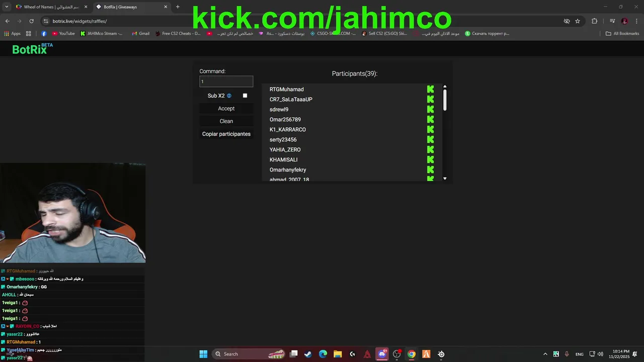The height and width of the screenshot is (362, 644).
Task: Show hidden system tray icons chevron
Action: (545, 354)
